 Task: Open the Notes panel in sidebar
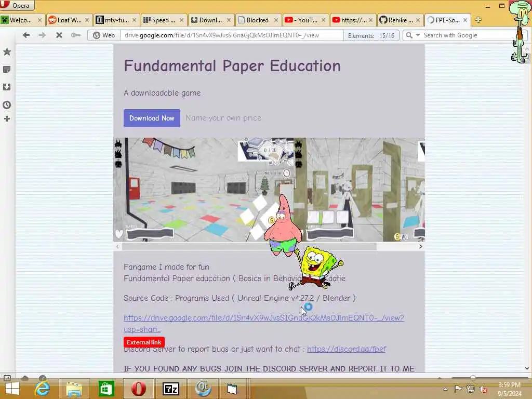7,70
